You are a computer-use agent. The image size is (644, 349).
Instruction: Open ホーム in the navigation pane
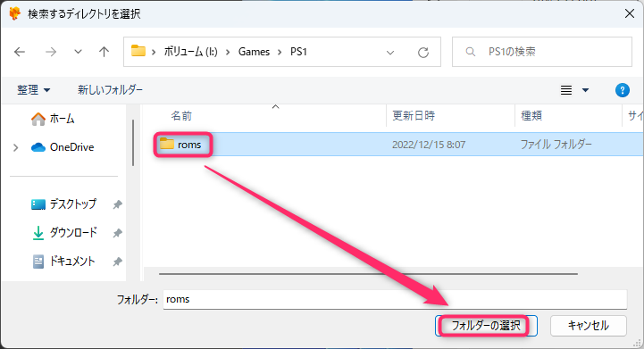click(x=53, y=119)
